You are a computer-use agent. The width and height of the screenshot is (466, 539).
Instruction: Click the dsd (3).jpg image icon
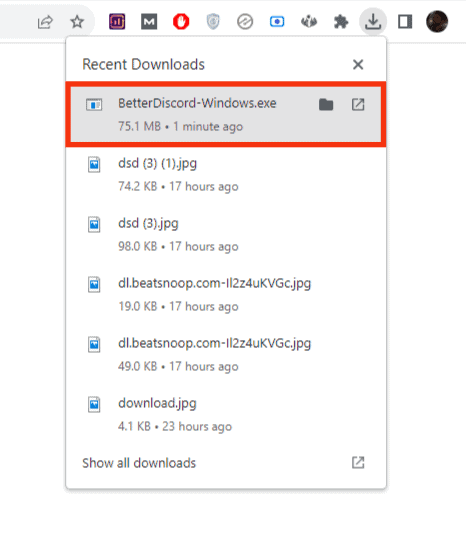94,224
